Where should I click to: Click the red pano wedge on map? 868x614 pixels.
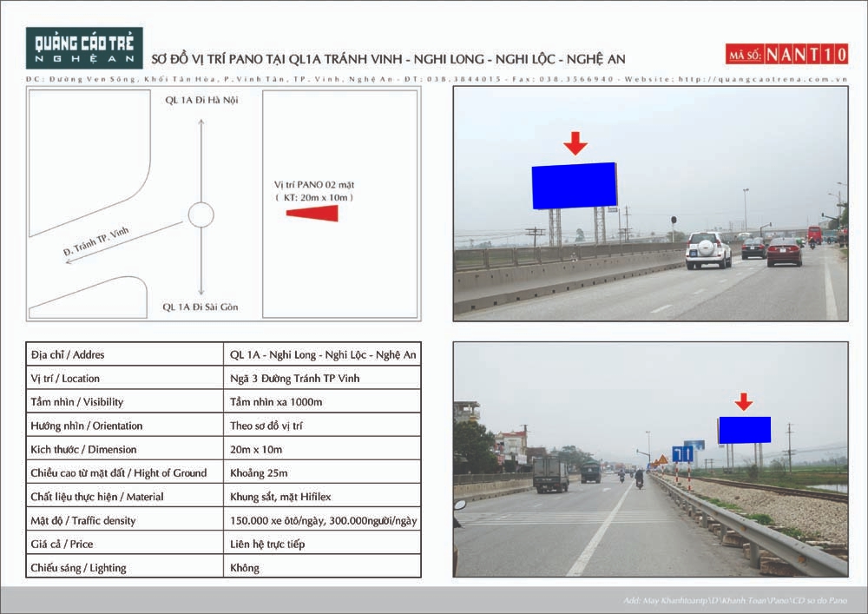coord(312,213)
